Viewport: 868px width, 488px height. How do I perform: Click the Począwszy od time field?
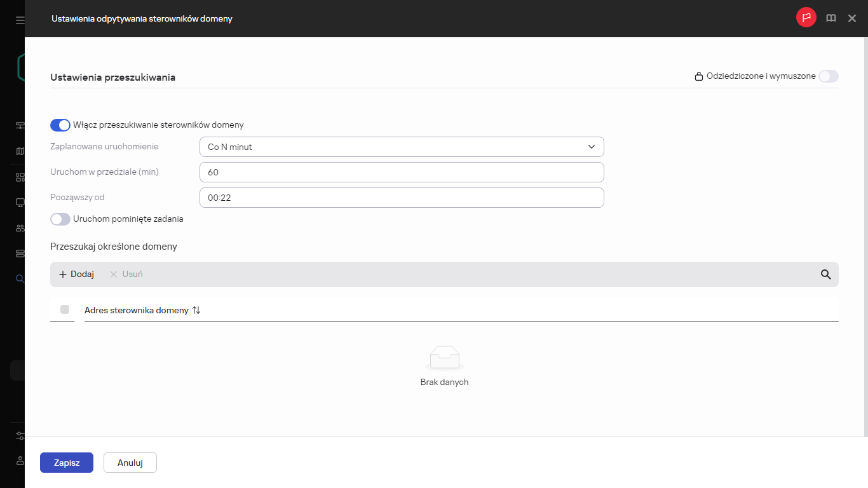point(401,198)
